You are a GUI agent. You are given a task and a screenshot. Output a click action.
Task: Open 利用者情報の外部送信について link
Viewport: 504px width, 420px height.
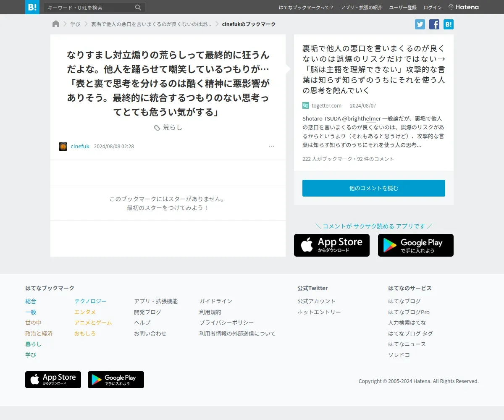coord(237,333)
